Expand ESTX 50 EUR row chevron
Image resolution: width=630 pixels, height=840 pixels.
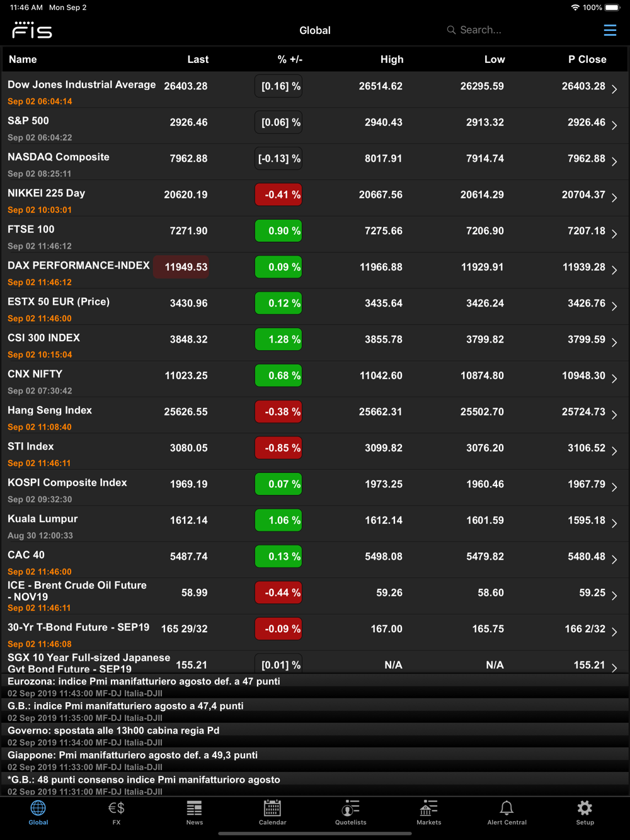tap(614, 307)
